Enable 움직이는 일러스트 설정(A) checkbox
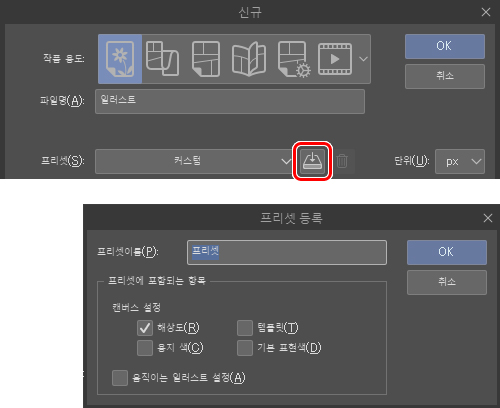This screenshot has width=500, height=408. pos(120,378)
